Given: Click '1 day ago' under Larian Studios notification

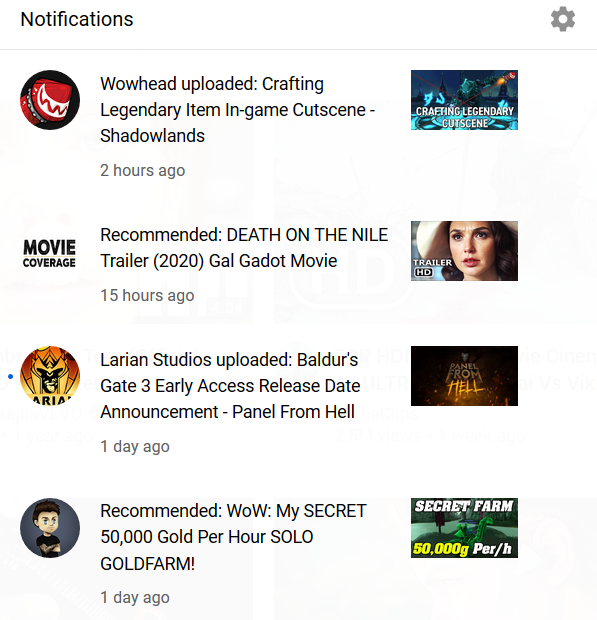Looking at the screenshot, I should [135, 446].
